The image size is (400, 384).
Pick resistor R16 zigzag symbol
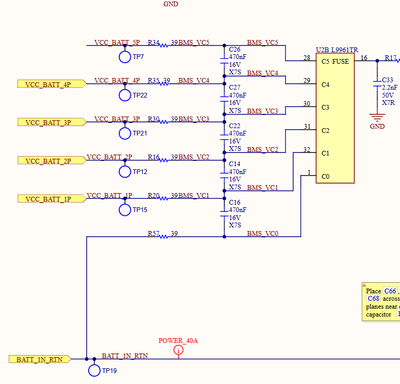point(163,160)
